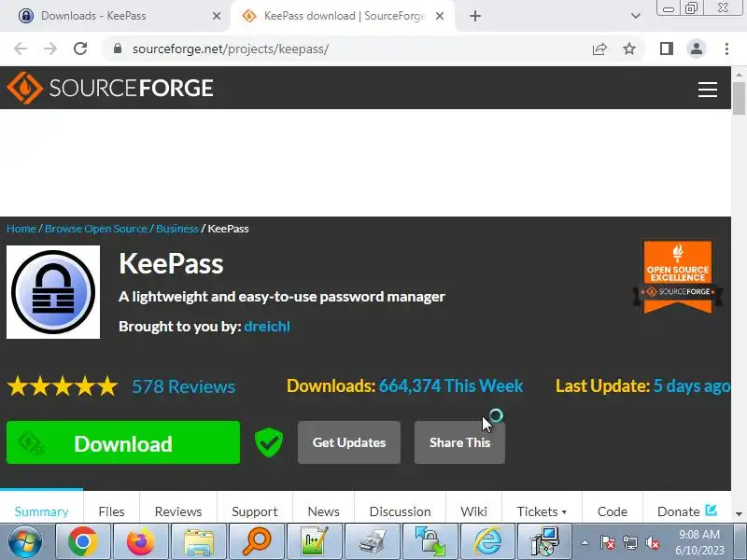Click the Chrome profile avatar icon

pyautogui.click(x=696, y=49)
